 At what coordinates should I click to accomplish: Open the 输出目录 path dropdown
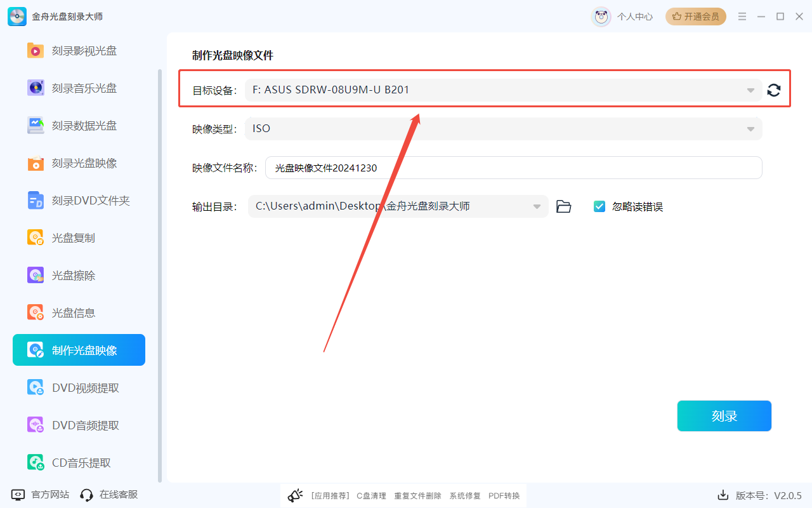coord(398,206)
